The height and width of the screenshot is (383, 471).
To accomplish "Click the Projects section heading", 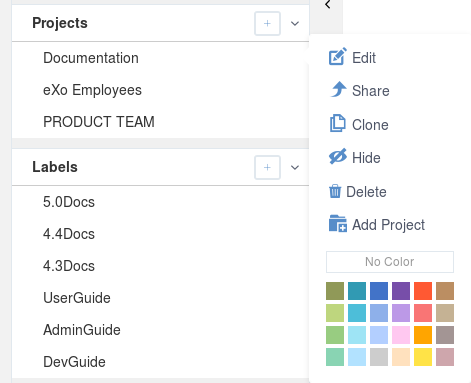I will (60, 23).
